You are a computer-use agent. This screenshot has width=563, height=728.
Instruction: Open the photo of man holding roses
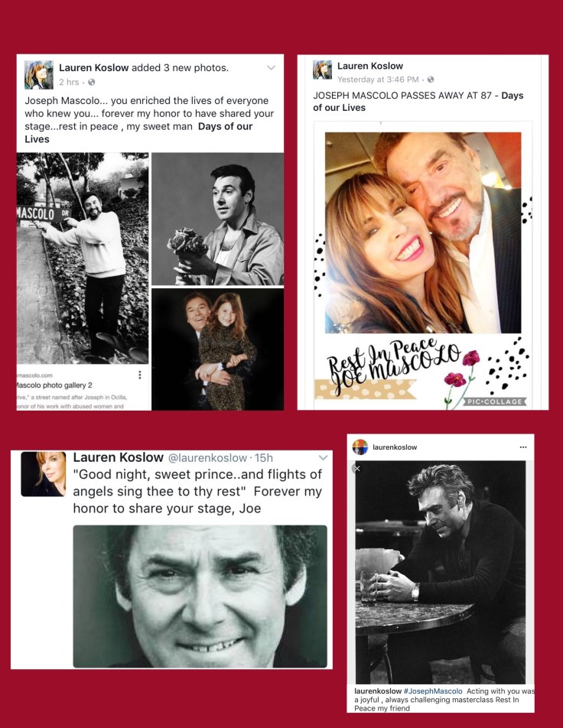coord(218,219)
